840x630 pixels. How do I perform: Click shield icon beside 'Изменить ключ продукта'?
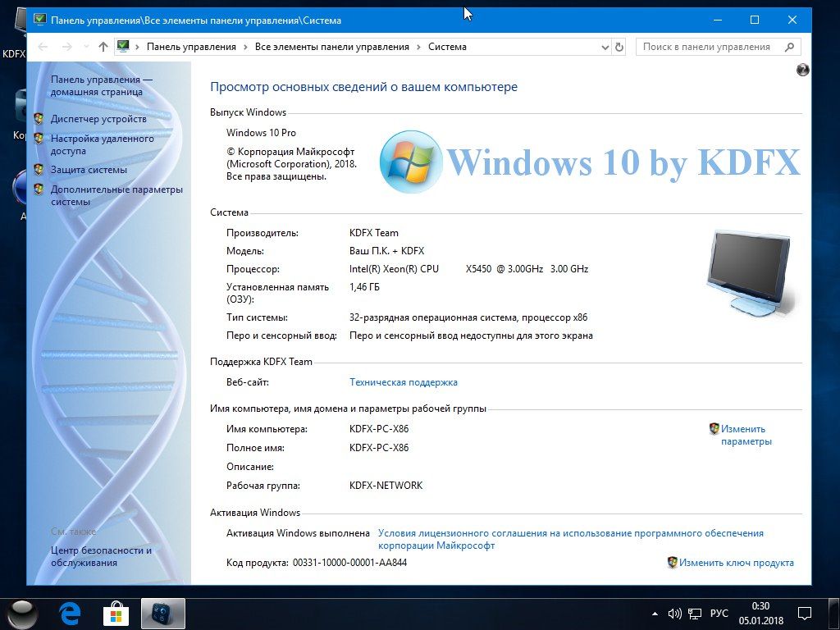(673, 563)
